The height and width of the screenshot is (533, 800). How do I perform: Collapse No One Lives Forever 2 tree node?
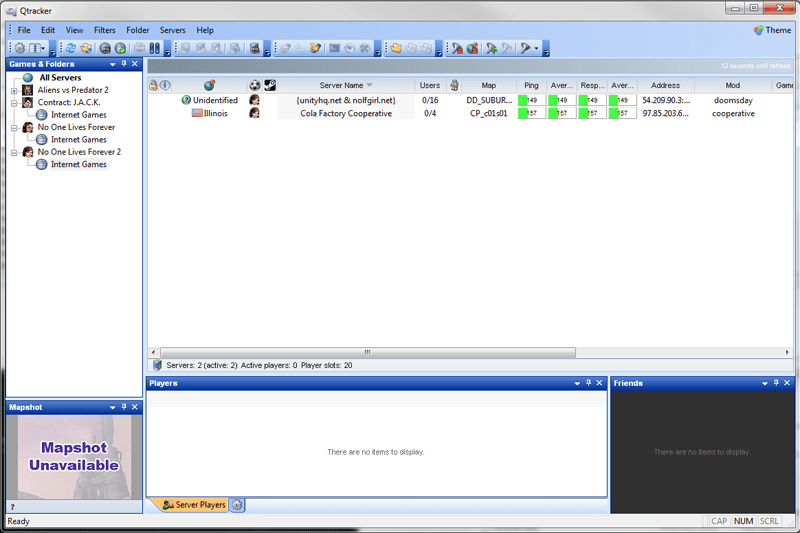click(x=14, y=153)
